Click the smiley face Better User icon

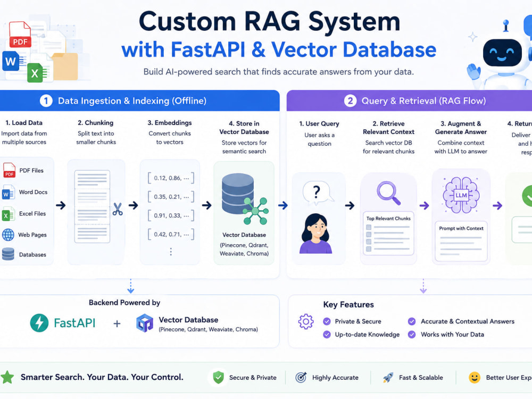pos(475,377)
